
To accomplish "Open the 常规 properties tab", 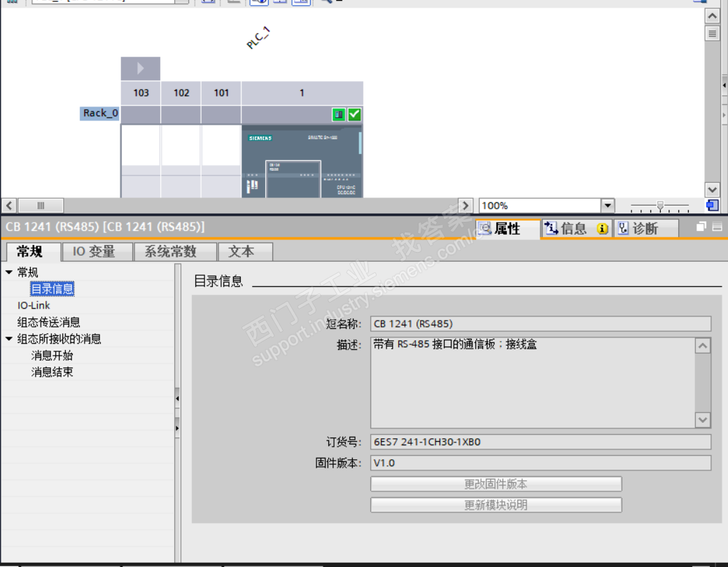I will 33,252.
